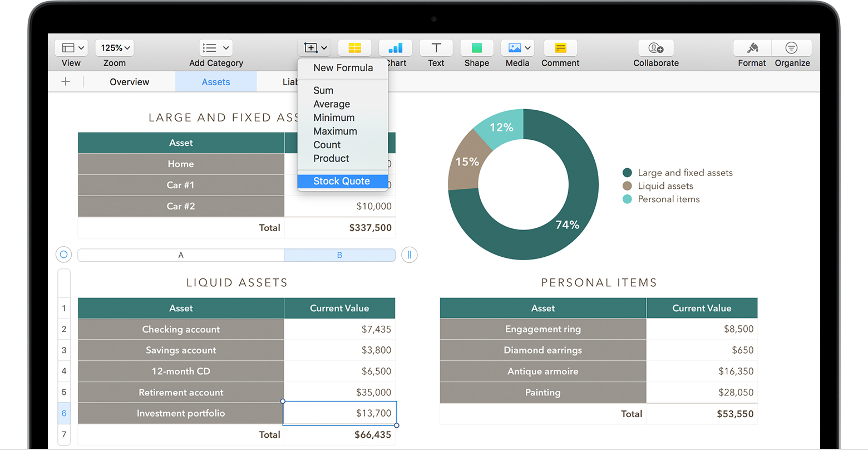This screenshot has width=868, height=450.
Task: Click the table select circle handle
Action: (x=63, y=255)
